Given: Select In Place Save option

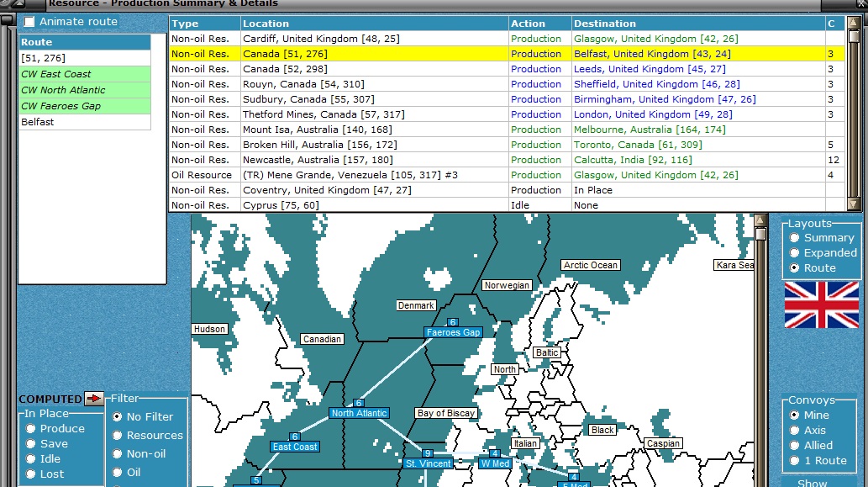Looking at the screenshot, I should (x=30, y=444).
